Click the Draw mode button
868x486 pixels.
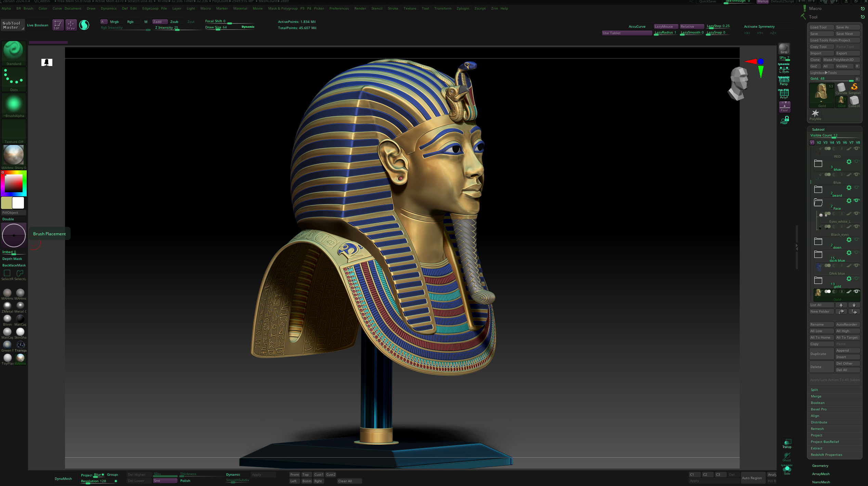click(x=71, y=25)
